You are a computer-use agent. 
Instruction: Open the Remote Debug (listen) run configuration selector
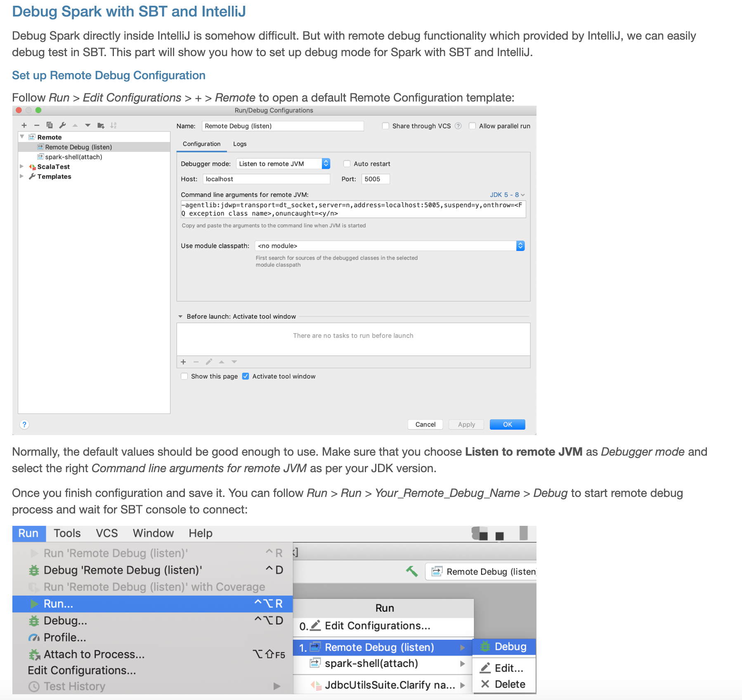pyautogui.click(x=481, y=572)
